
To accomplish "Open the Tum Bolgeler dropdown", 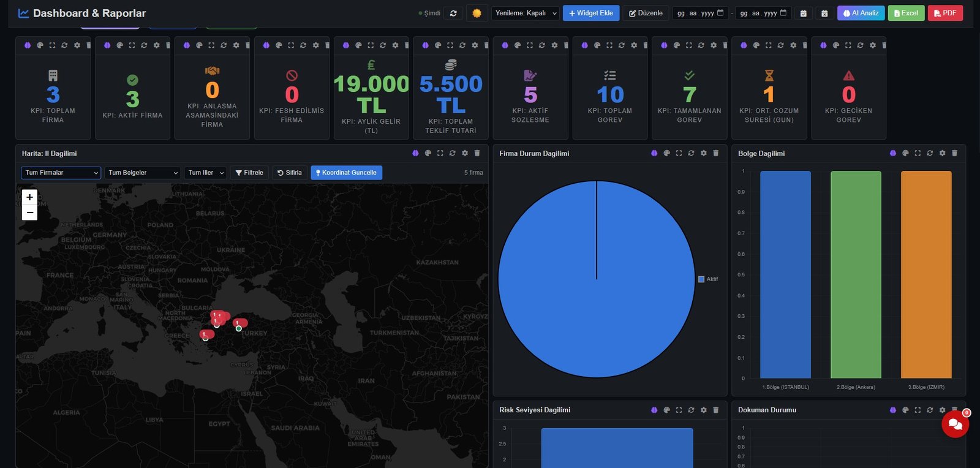I will 143,173.
